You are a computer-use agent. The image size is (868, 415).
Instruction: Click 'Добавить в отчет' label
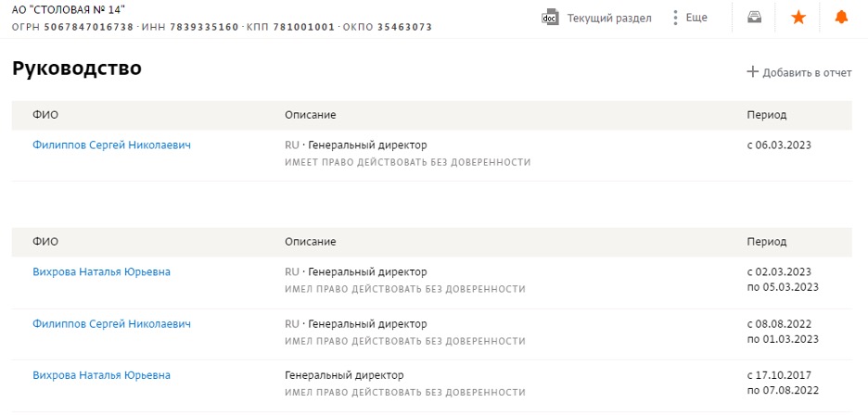(807, 72)
